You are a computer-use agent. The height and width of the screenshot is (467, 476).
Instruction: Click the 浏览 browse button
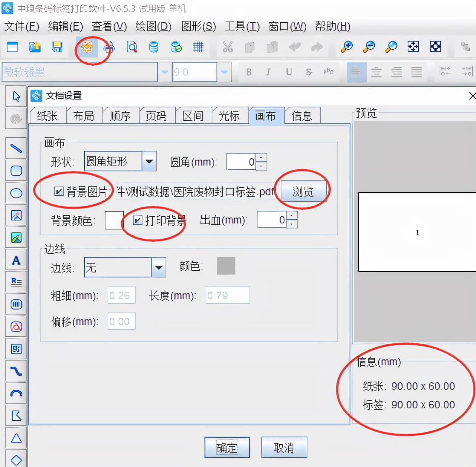303,192
